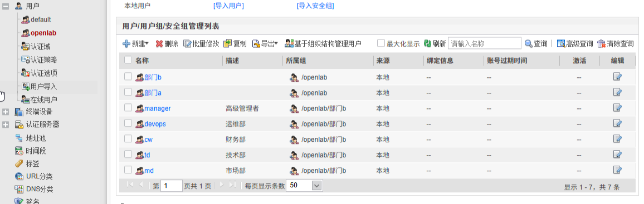Click 批量修改 batch modify button
Viewport: 644px width, 204px height.
pos(201,43)
